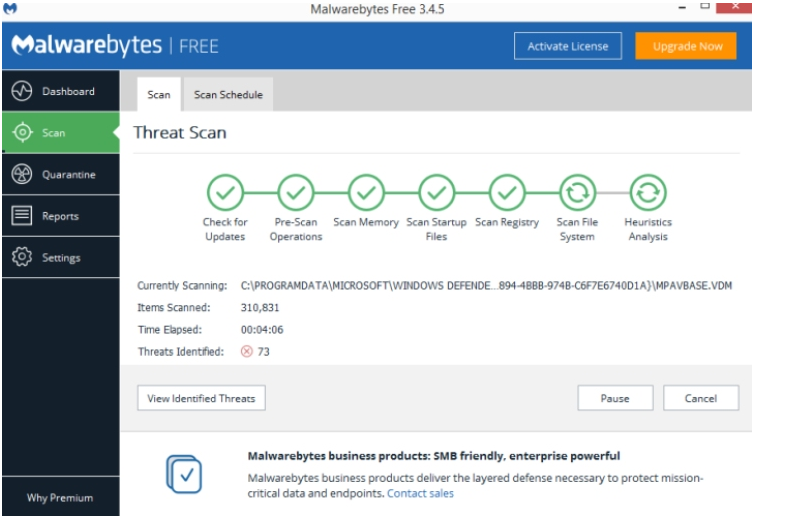Click the Scan Registry checkmark step
This screenshot has height=517, width=803.
(x=507, y=193)
